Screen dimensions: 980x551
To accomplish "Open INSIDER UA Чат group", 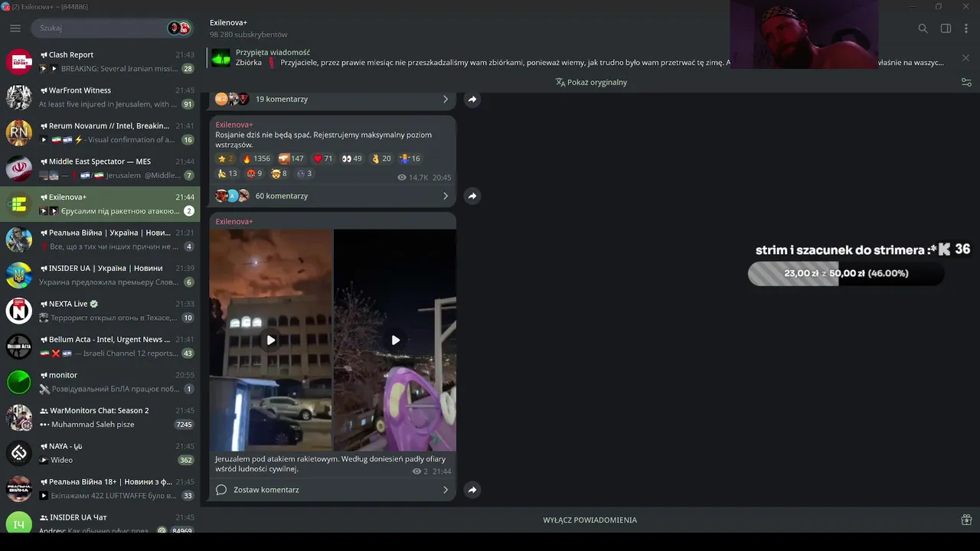I will pyautogui.click(x=100, y=520).
